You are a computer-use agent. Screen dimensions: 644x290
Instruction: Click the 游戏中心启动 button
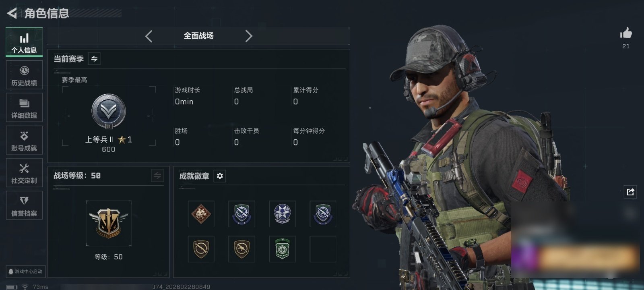point(25,271)
